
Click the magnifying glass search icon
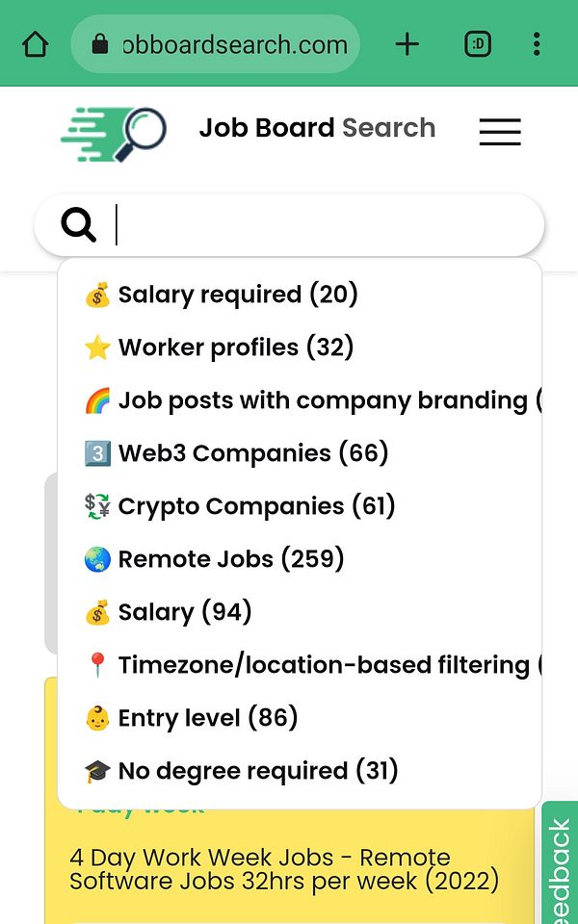[79, 225]
